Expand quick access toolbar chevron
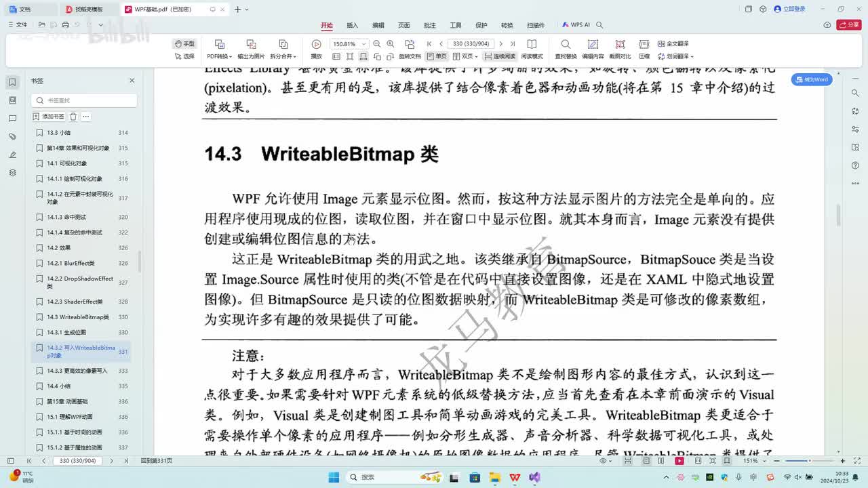Screen dimensions: 868x488 [101, 25]
